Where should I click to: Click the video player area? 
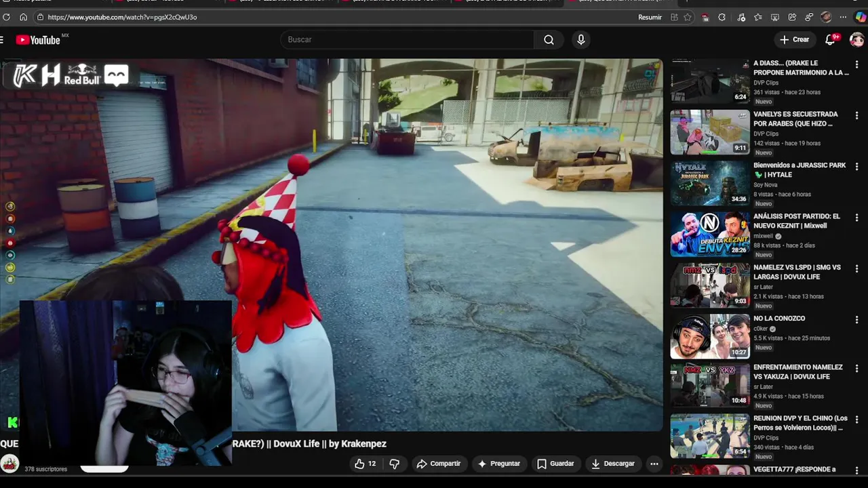331,244
